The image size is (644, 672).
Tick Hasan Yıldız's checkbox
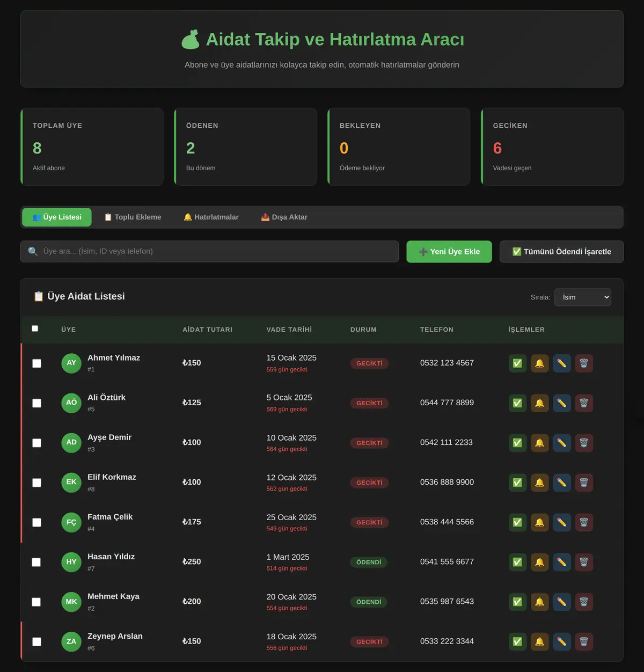coord(36,562)
